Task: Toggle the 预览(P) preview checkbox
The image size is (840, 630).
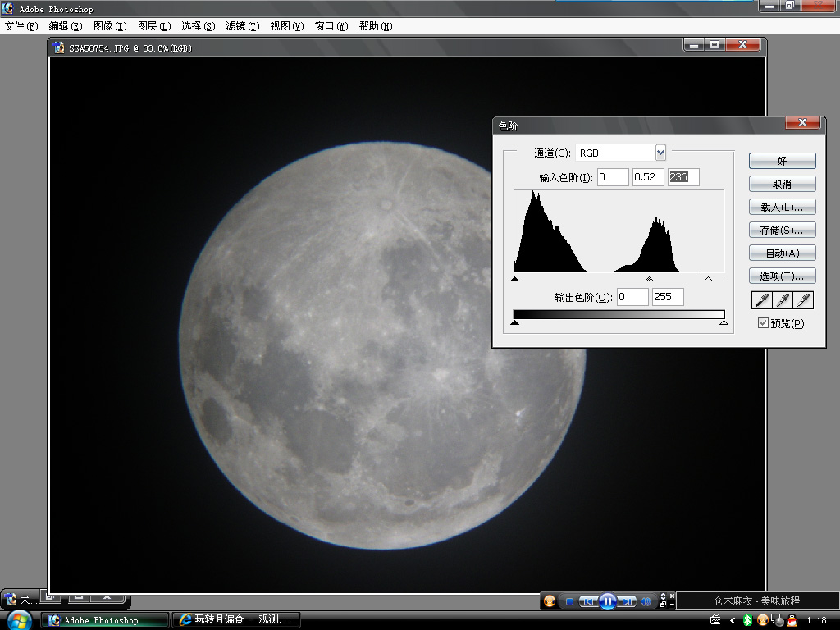Action: pyautogui.click(x=763, y=322)
